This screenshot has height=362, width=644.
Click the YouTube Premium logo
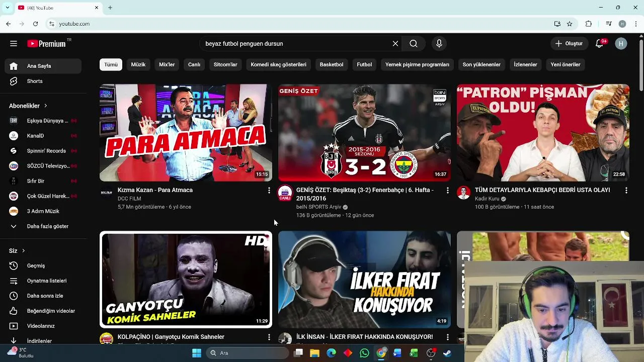pyautogui.click(x=46, y=44)
